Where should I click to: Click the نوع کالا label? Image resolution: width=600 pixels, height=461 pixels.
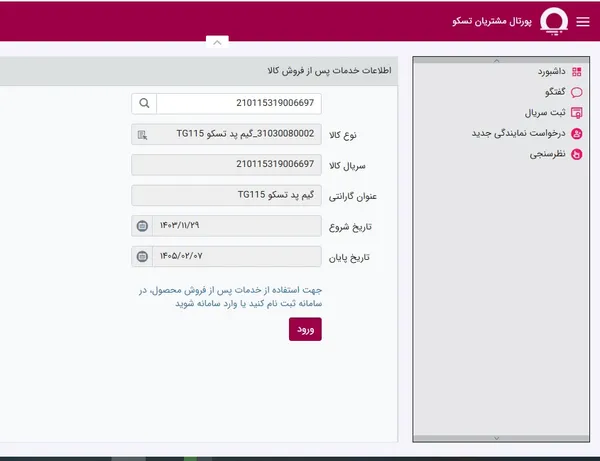click(343, 135)
